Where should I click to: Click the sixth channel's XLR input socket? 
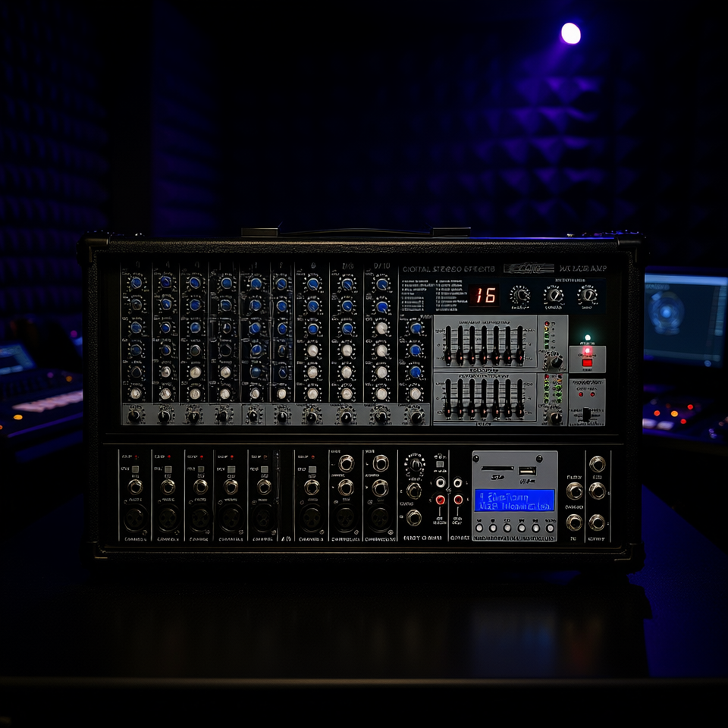coord(312,517)
